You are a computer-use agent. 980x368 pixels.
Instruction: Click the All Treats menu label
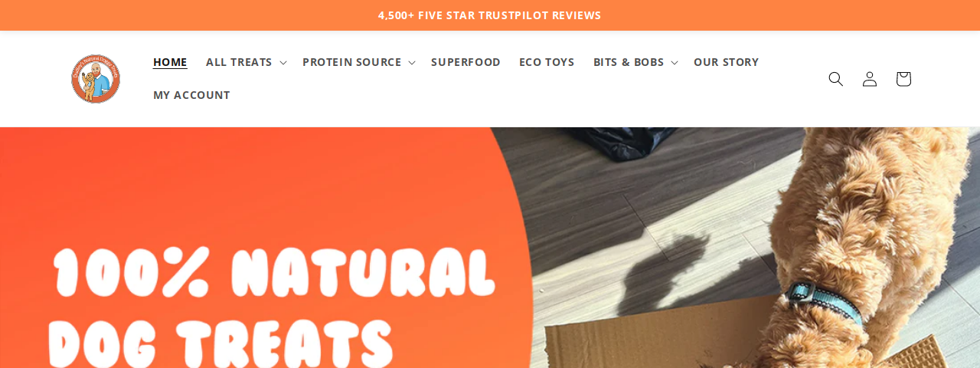tap(239, 62)
